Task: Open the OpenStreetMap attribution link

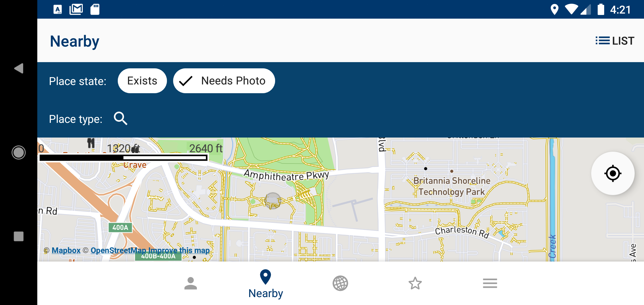Action: click(x=118, y=250)
